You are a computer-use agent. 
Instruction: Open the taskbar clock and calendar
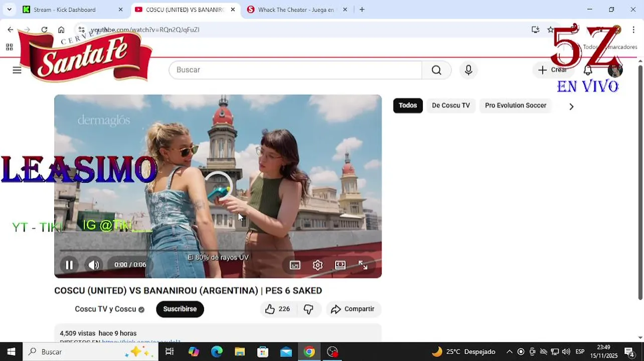click(x=604, y=351)
